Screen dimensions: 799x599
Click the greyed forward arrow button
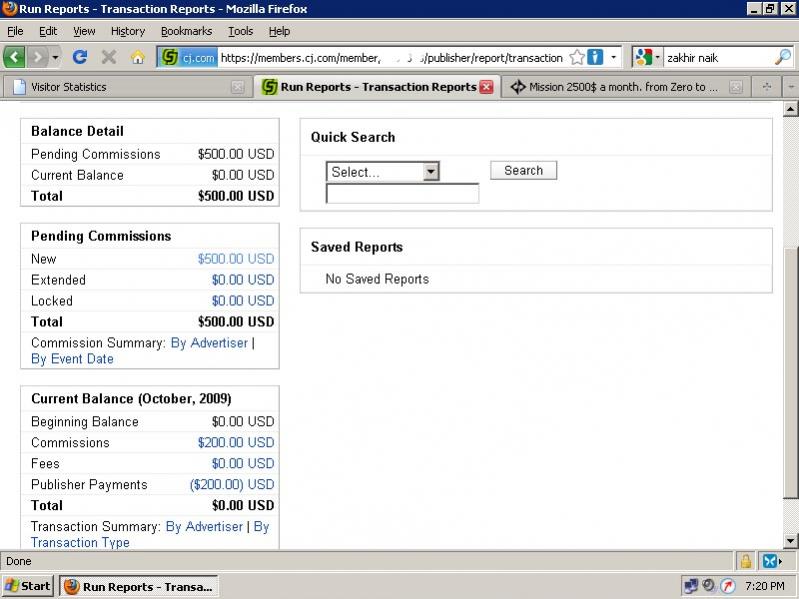click(37, 57)
